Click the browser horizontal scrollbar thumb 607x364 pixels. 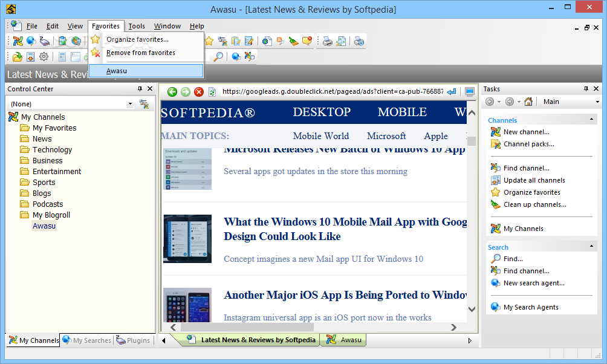(247, 327)
